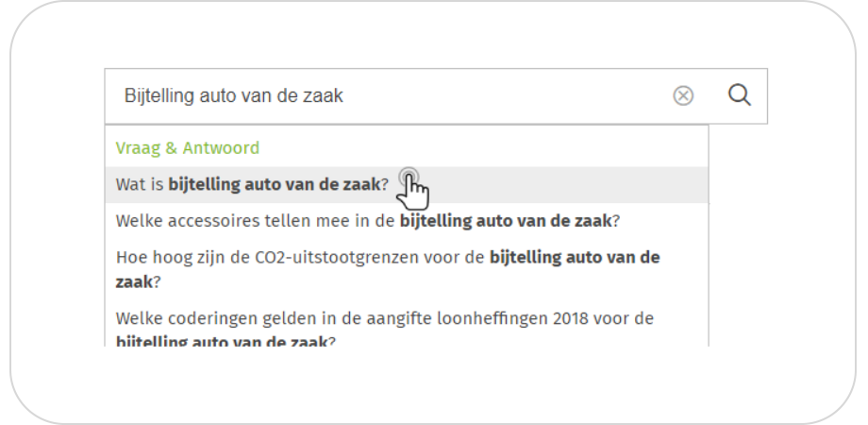Image resolution: width=868 pixels, height=425 pixels.
Task: Select 'Wat is bijtelling auto van de zaak?' suggestion
Action: [252, 185]
